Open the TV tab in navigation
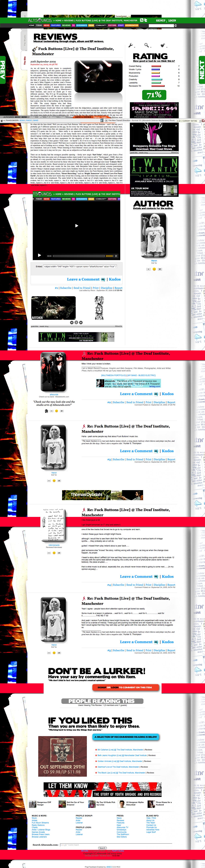 pyautogui.click(x=73, y=25)
